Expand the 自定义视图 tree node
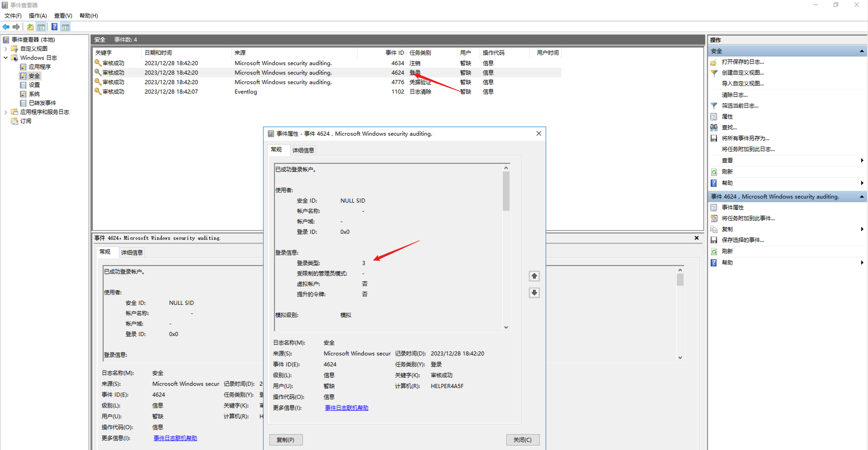The image size is (868, 450). click(x=5, y=49)
